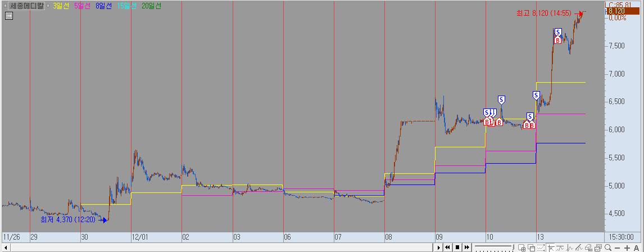Viewport: 644px width, 252px height.
Task: Click the 07 date label
Action: click(x=338, y=237)
